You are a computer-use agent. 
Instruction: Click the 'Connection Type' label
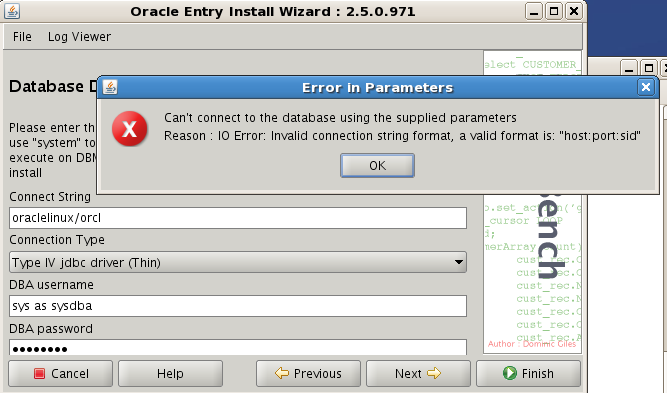tap(57, 240)
